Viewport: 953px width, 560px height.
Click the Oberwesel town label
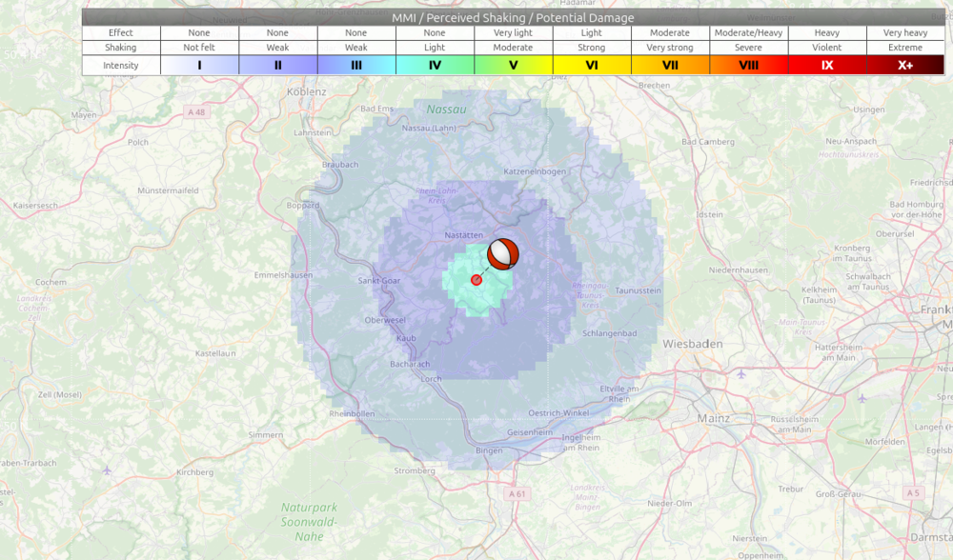pyautogui.click(x=385, y=320)
